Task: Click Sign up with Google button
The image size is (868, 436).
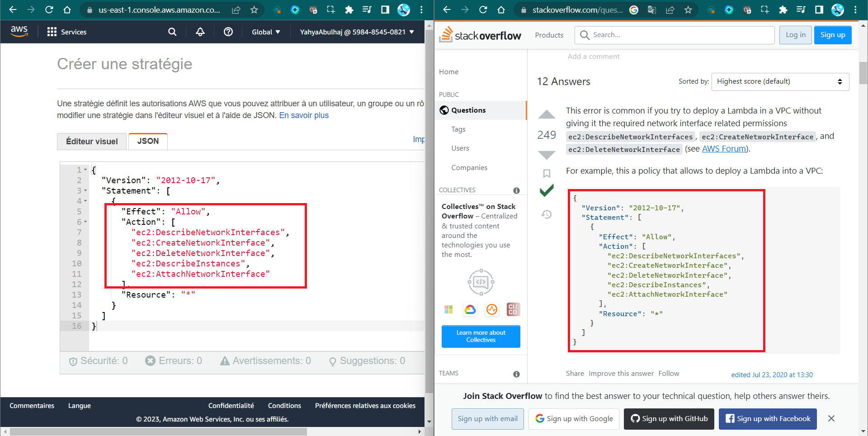Action: 574,419
